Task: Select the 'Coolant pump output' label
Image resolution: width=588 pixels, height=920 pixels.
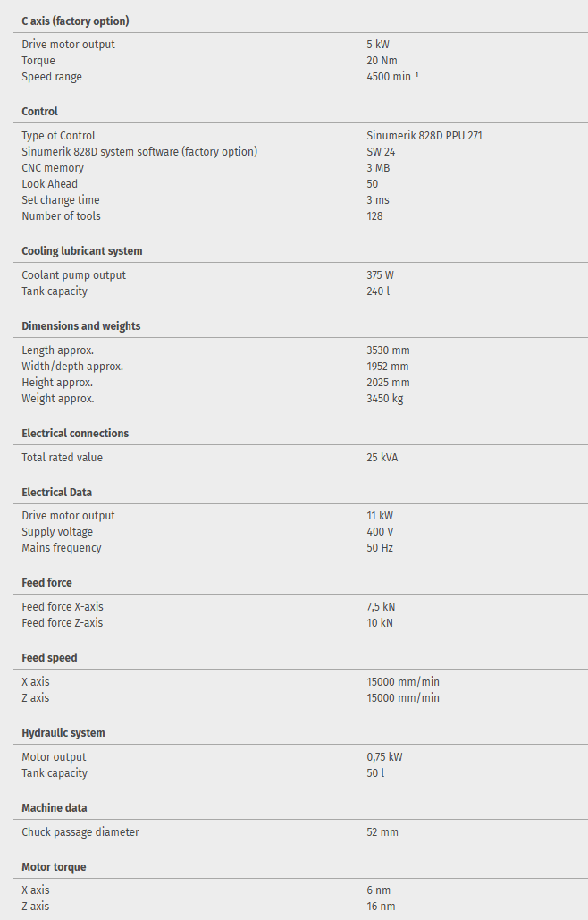Action: [x=73, y=275]
